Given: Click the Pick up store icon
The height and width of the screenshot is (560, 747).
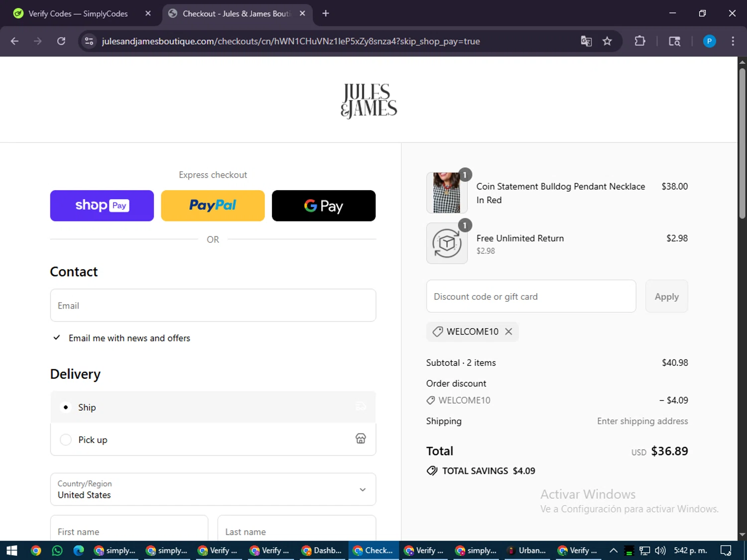Looking at the screenshot, I should pyautogui.click(x=361, y=439).
